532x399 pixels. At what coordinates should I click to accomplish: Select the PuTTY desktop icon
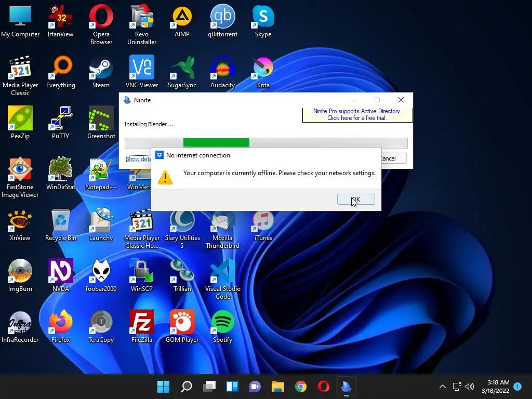point(60,123)
